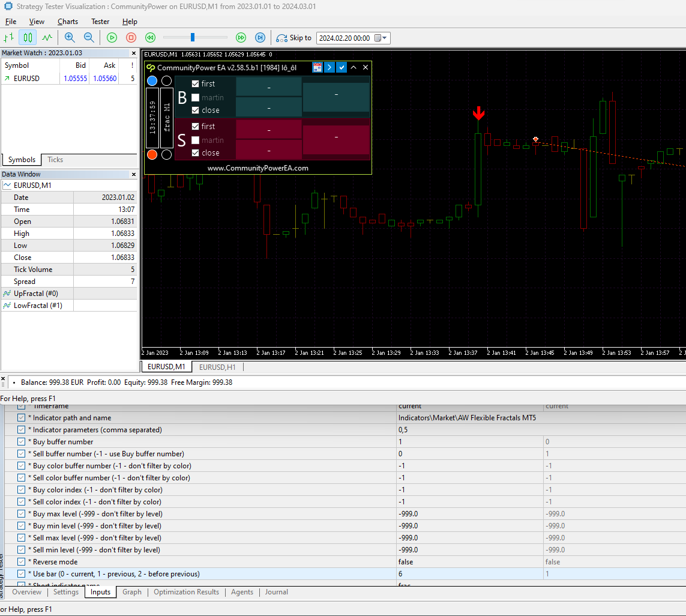The height and width of the screenshot is (616, 686).
Task: Switch to the EURUSD,H1 chart tab
Action: [217, 367]
